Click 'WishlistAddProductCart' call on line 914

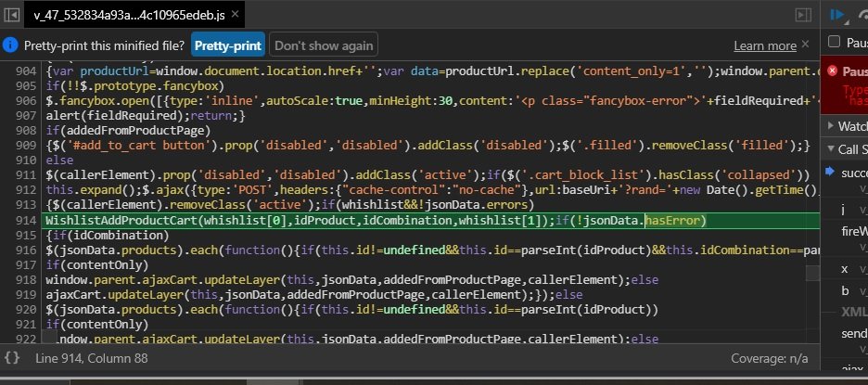coord(121,221)
